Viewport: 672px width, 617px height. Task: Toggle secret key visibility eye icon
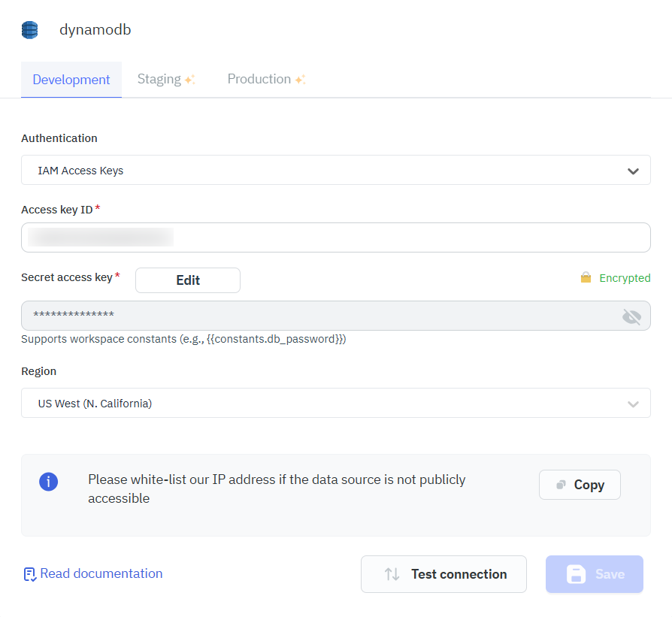click(631, 316)
